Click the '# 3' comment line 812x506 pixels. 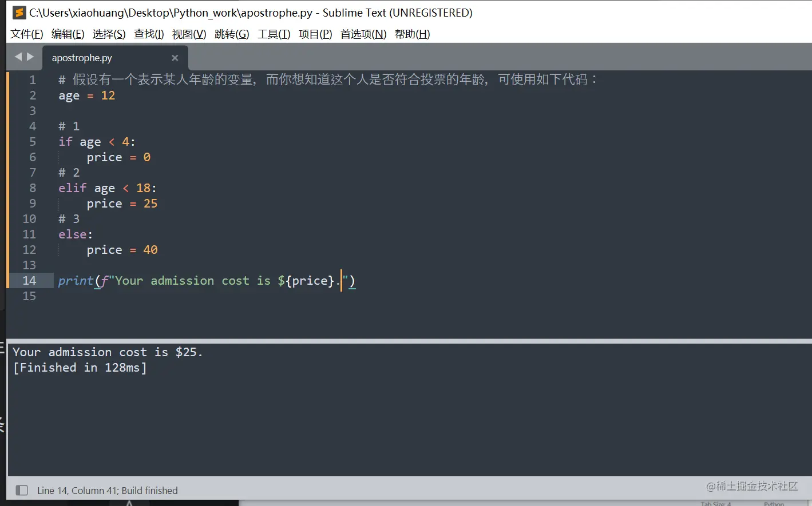69,219
